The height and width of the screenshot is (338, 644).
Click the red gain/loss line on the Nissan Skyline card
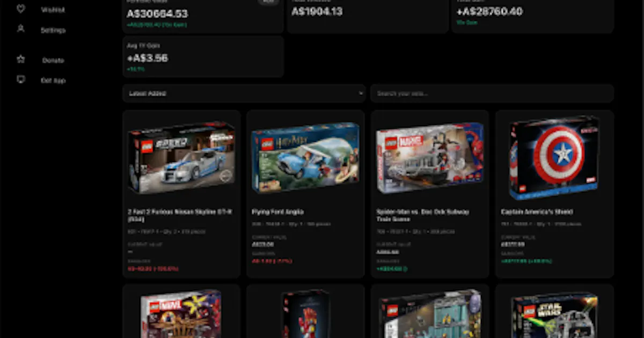[x=153, y=269]
